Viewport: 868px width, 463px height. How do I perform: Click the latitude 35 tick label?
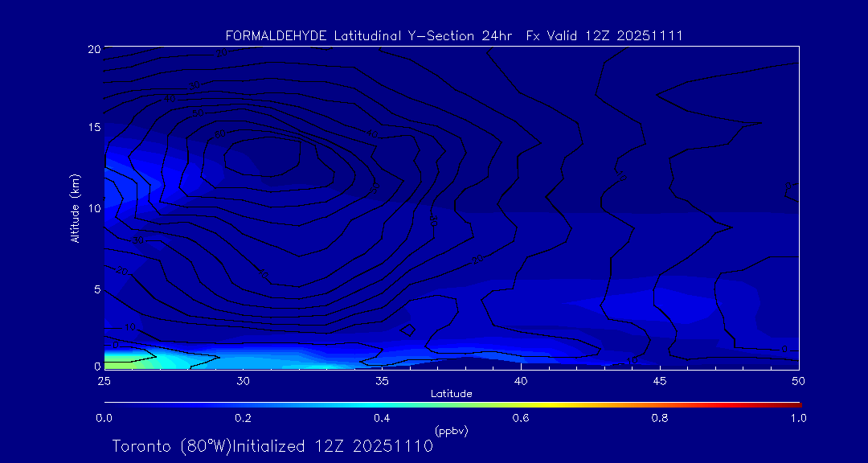coord(382,380)
